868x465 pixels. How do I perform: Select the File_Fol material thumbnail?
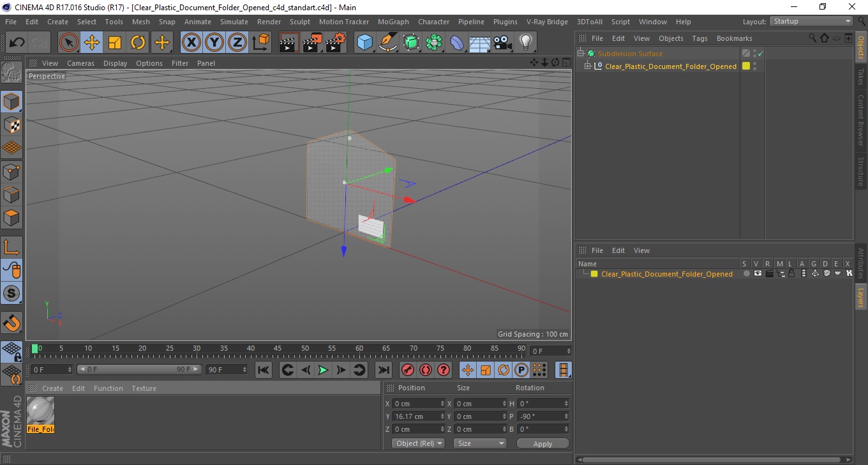pyautogui.click(x=41, y=415)
